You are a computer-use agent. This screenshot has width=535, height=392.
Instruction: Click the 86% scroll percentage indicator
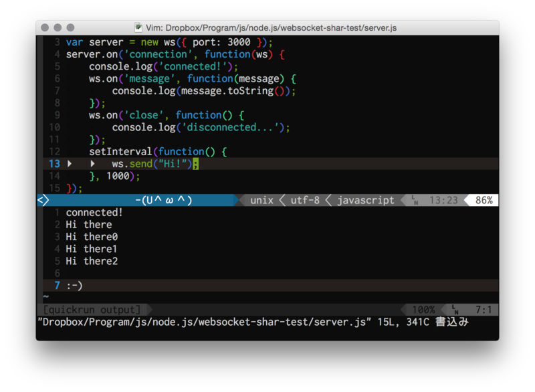484,200
